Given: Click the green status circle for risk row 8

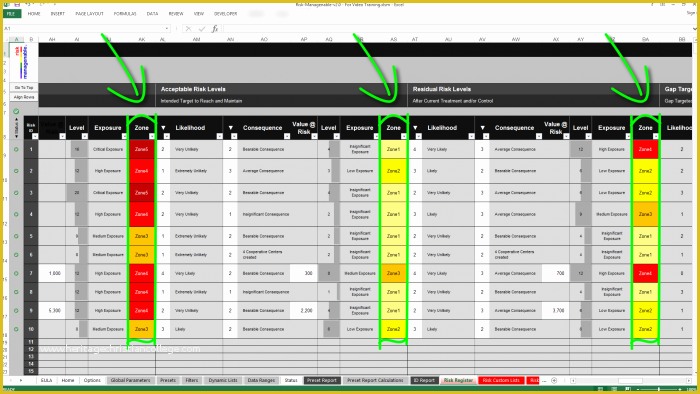Looking at the screenshot, I should point(16,292).
